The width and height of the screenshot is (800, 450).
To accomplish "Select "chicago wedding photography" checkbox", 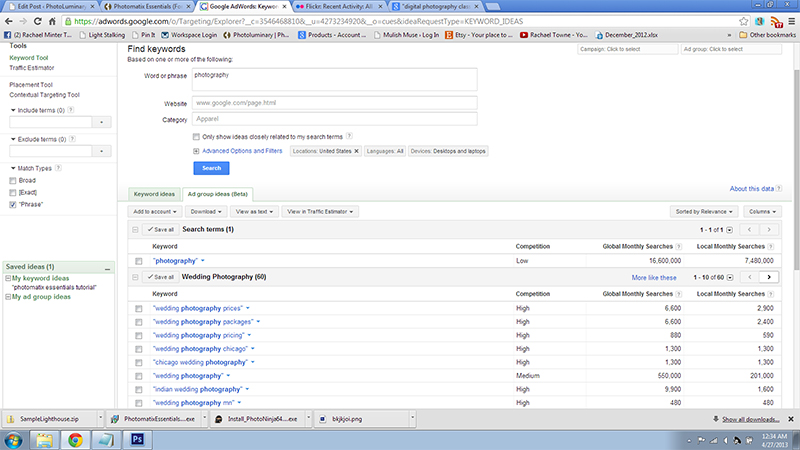I will coord(139,363).
